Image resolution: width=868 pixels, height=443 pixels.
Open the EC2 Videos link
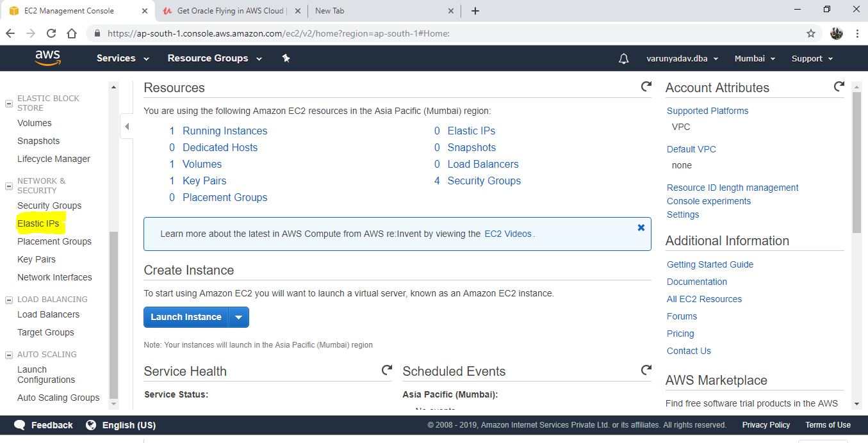coord(508,234)
